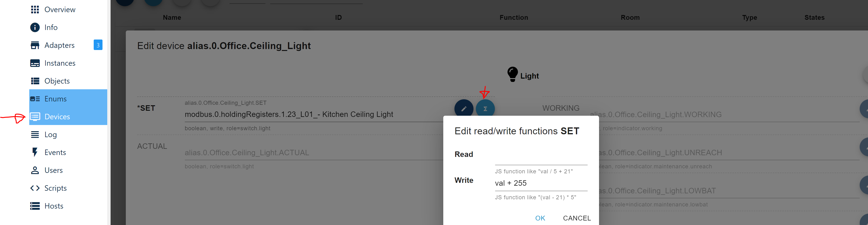Click the Adapters update count badge

(98, 45)
